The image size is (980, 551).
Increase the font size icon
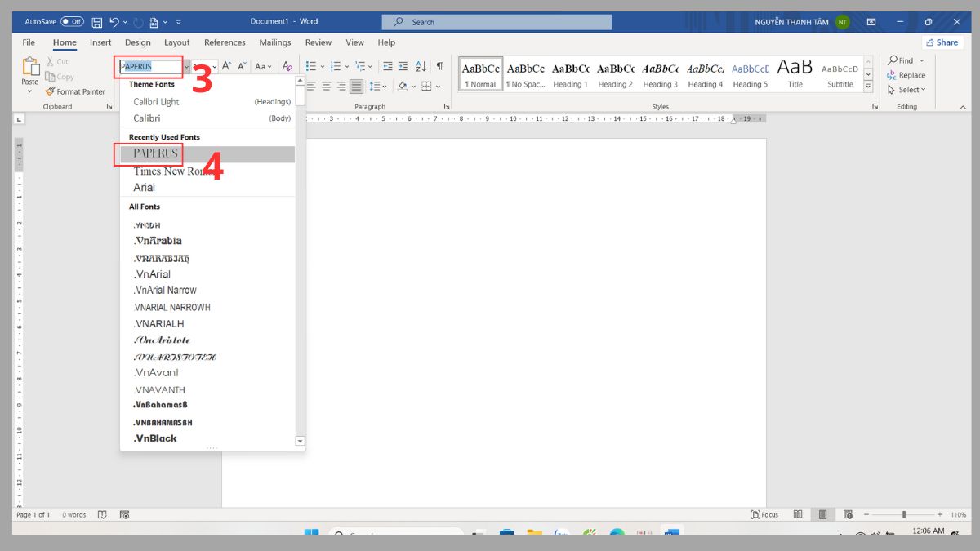pos(227,65)
